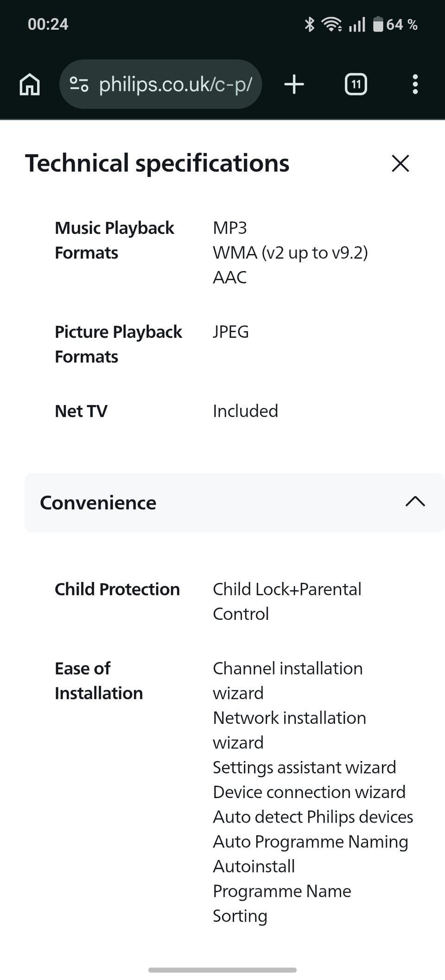Open tab switcher showing 11 tabs

coord(356,84)
